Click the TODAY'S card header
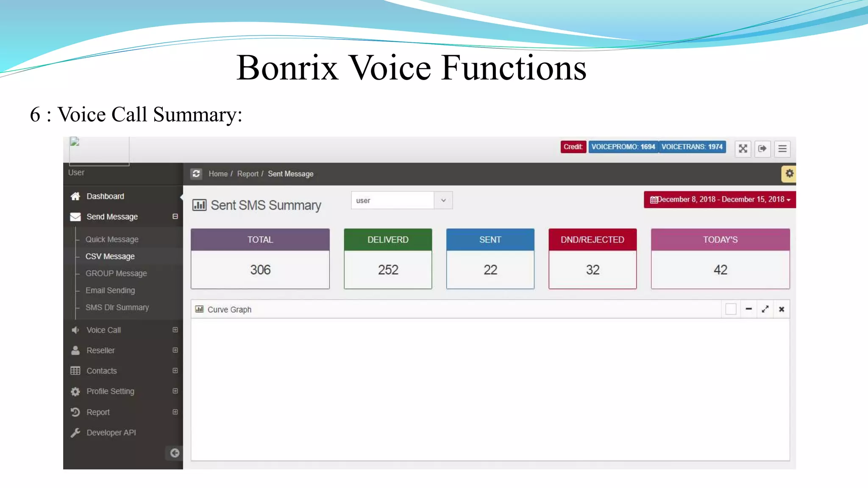Viewport: 868px width, 488px height. (721, 240)
